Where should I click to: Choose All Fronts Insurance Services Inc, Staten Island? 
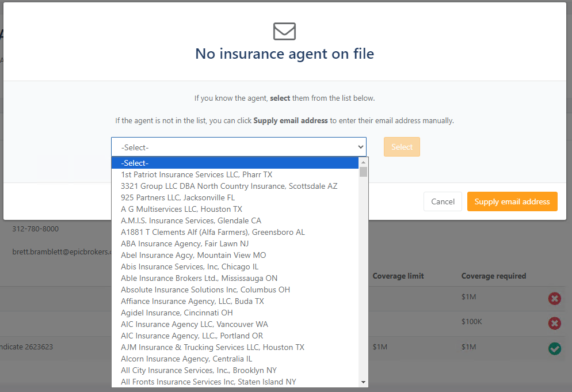click(x=235, y=382)
